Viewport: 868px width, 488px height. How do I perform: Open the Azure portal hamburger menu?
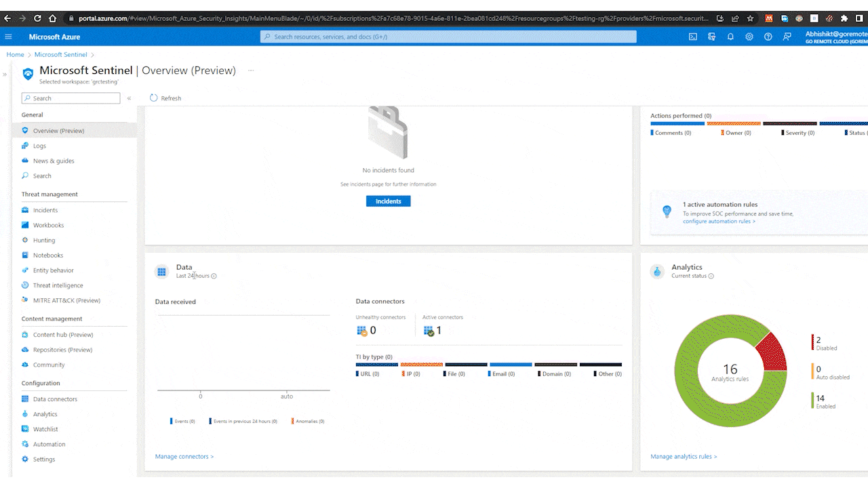tap(8, 37)
